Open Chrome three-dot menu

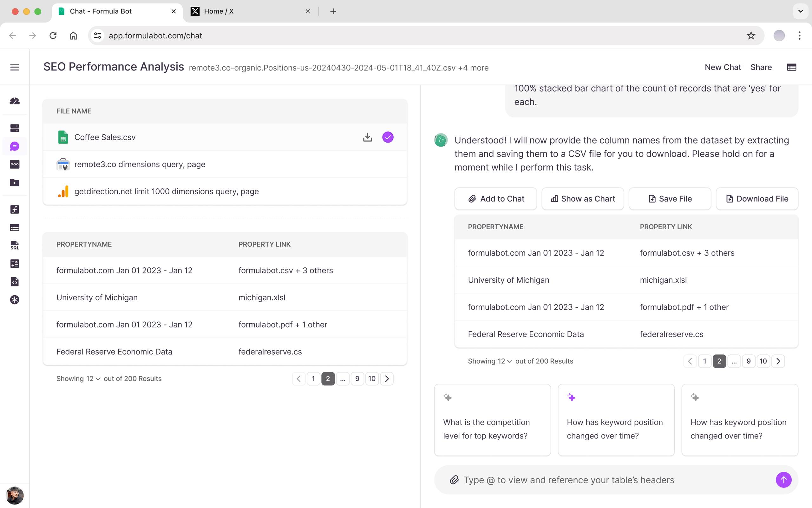[x=799, y=36]
